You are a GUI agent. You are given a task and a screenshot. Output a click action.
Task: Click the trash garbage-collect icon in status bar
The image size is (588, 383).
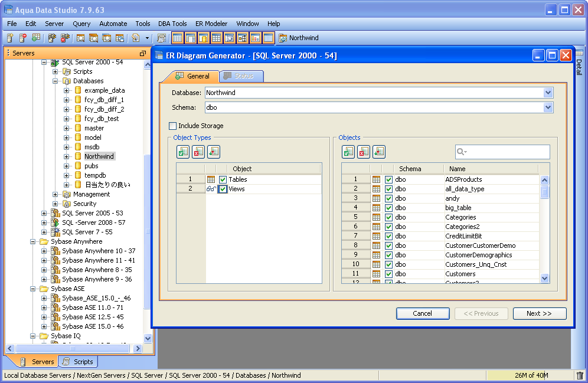pyautogui.click(x=580, y=375)
